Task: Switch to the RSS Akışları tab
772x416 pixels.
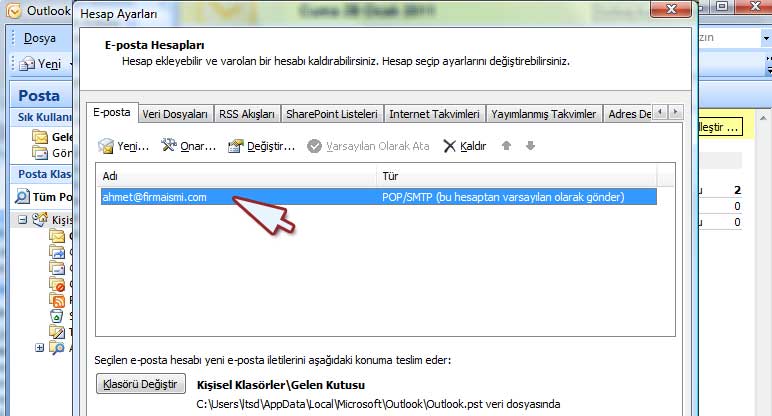Action: point(247,114)
